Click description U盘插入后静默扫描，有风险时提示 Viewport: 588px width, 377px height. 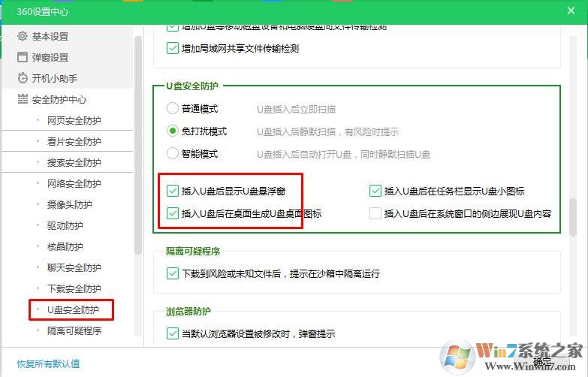327,131
